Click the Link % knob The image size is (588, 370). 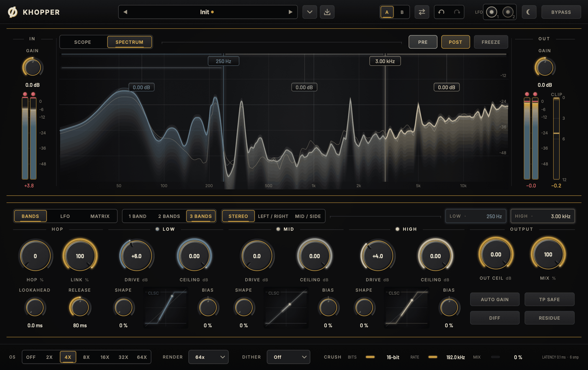point(80,256)
